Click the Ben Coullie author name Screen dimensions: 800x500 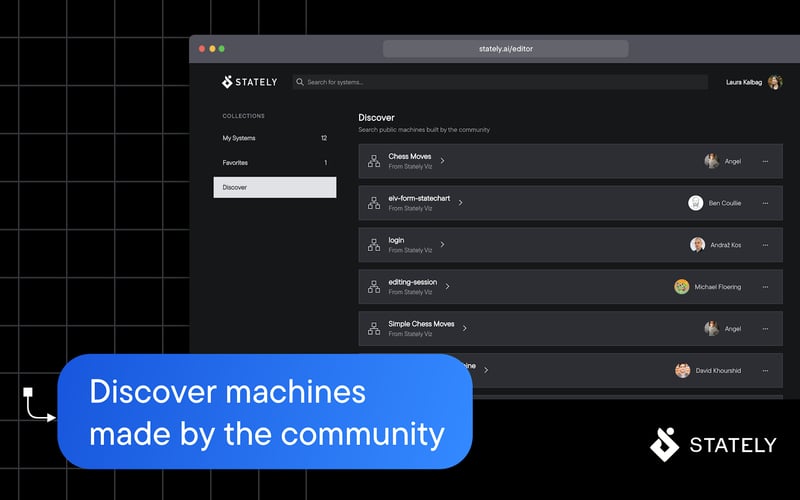(x=724, y=203)
